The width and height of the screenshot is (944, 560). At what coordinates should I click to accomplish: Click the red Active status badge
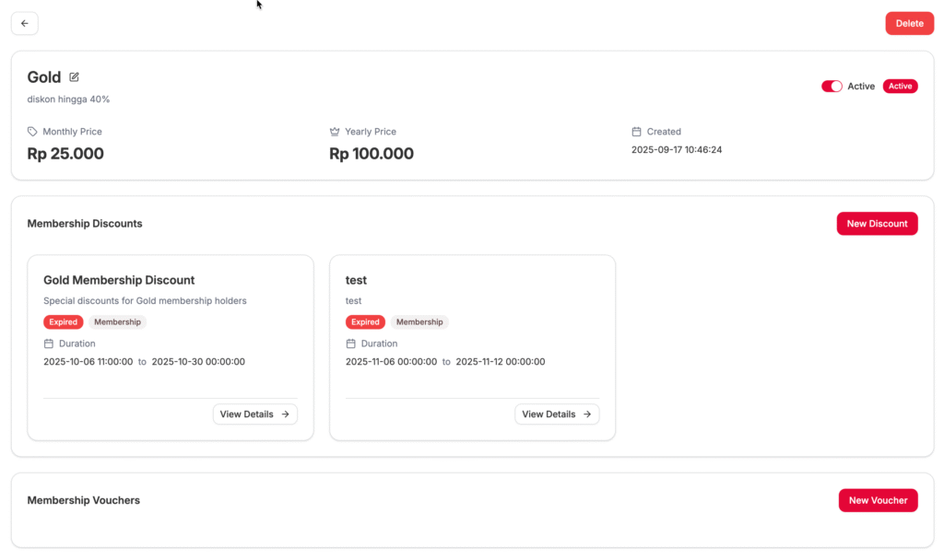(900, 87)
